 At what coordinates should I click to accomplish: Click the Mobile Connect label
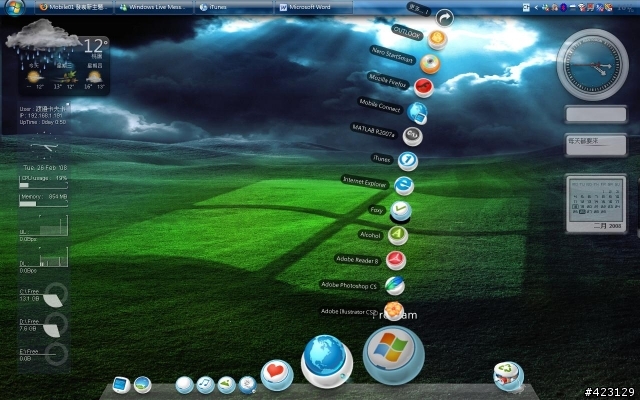pyautogui.click(x=380, y=105)
